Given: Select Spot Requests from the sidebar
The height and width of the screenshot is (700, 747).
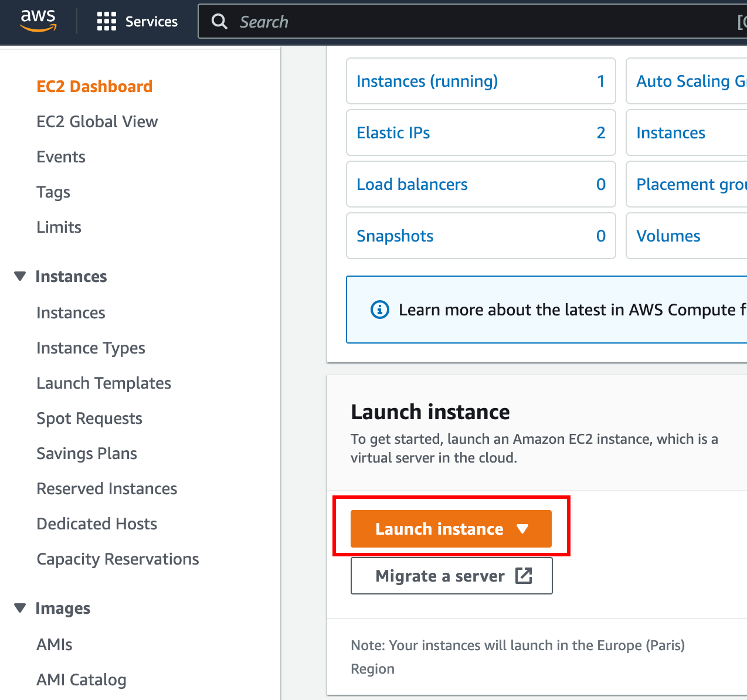Looking at the screenshot, I should click(x=89, y=418).
